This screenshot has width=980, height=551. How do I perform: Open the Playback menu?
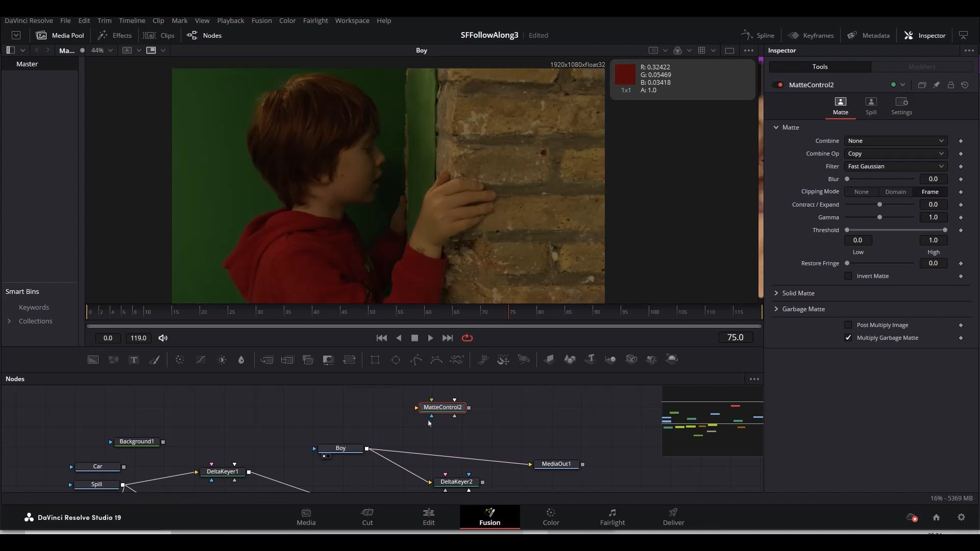click(231, 20)
